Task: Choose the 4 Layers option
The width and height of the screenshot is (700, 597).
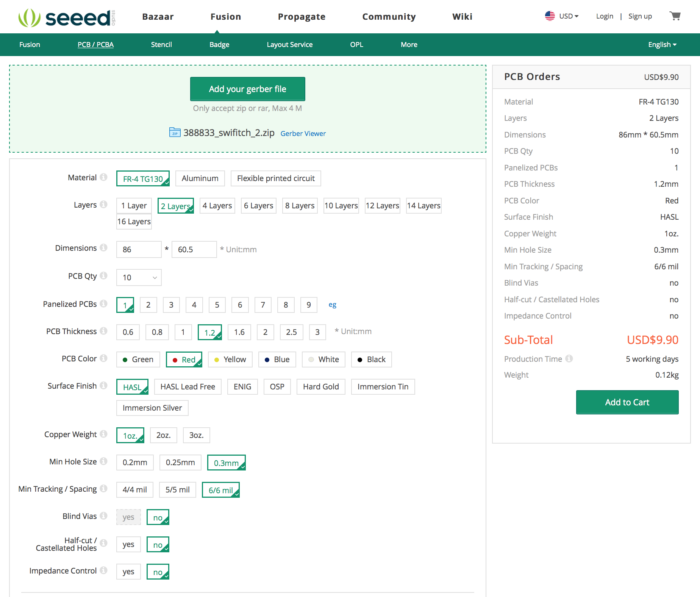Action: pyautogui.click(x=217, y=206)
